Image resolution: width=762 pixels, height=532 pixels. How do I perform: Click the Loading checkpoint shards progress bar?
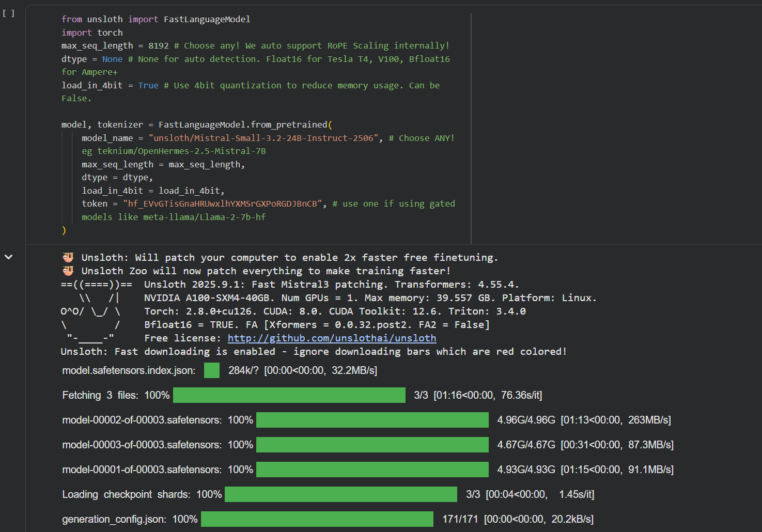point(341,494)
